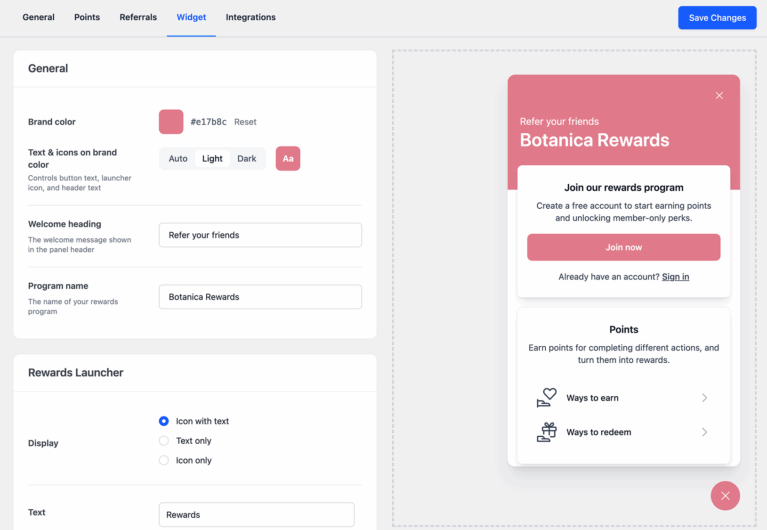This screenshot has width=767, height=530.
Task: Click the #e17b8c hex color value
Action: (x=208, y=122)
